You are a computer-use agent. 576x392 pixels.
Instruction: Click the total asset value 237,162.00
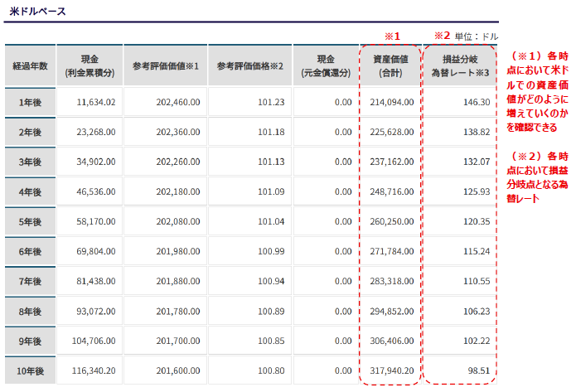[x=392, y=162]
